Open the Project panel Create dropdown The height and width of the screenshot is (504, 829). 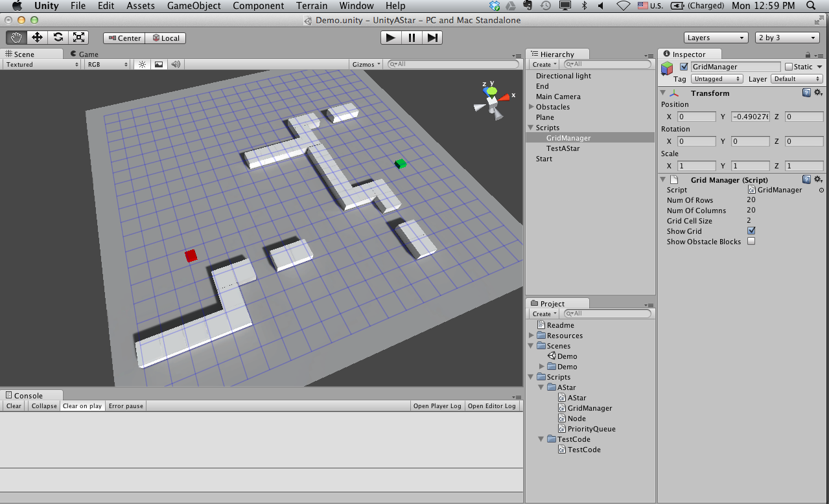point(544,314)
